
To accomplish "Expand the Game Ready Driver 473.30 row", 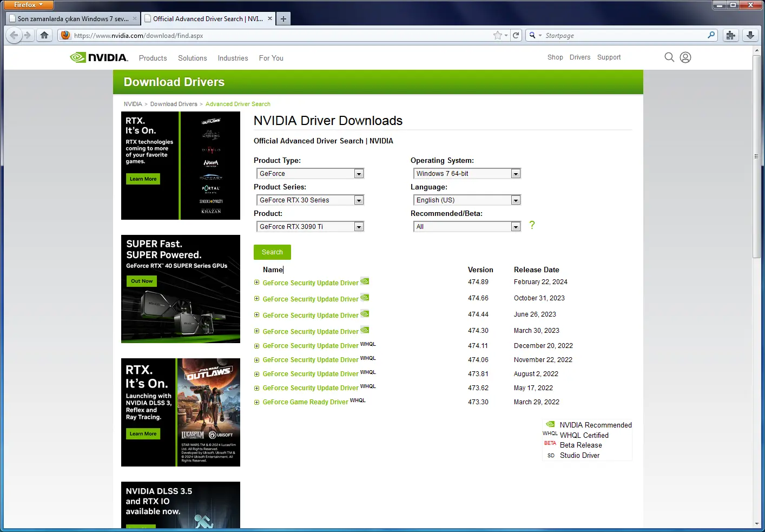I will [x=257, y=402].
